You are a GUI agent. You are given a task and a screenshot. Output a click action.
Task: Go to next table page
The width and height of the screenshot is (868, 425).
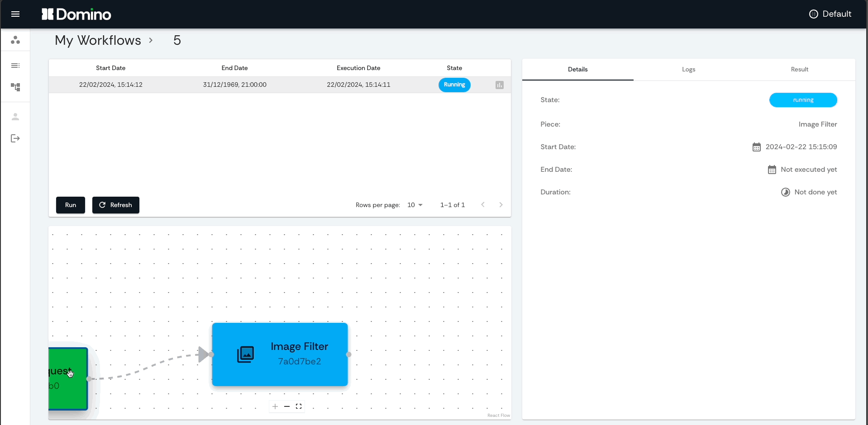coord(501,205)
